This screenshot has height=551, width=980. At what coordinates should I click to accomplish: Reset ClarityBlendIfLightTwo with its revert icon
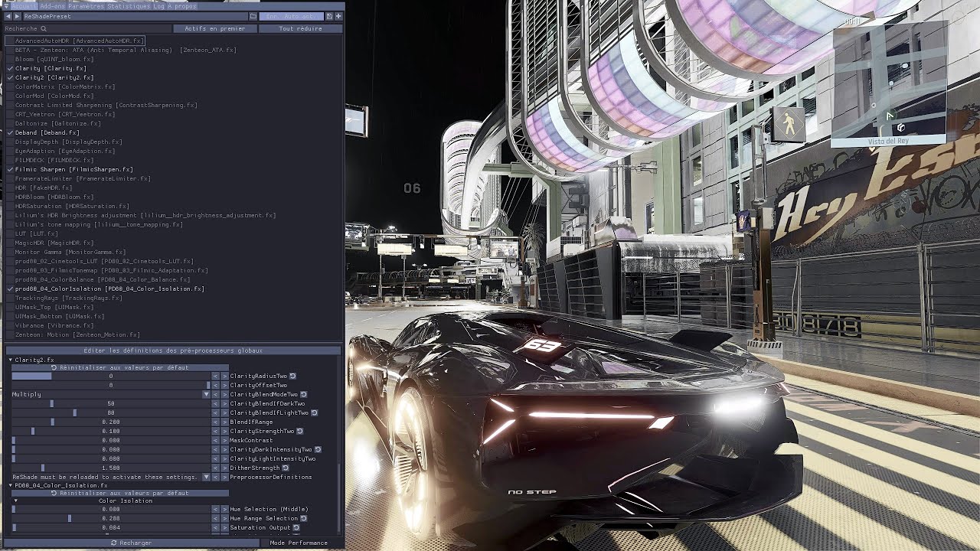314,413
